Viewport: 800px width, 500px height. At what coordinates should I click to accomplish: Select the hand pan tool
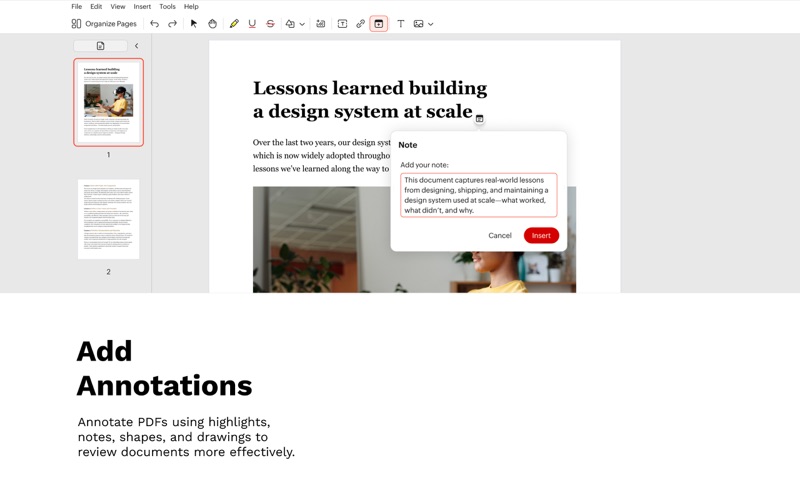click(x=212, y=23)
